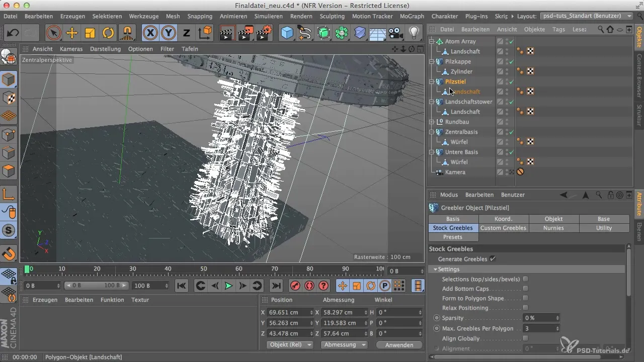Click the magnet tool icon
Image resolution: width=644 pixels, height=362 pixels.
(9, 253)
